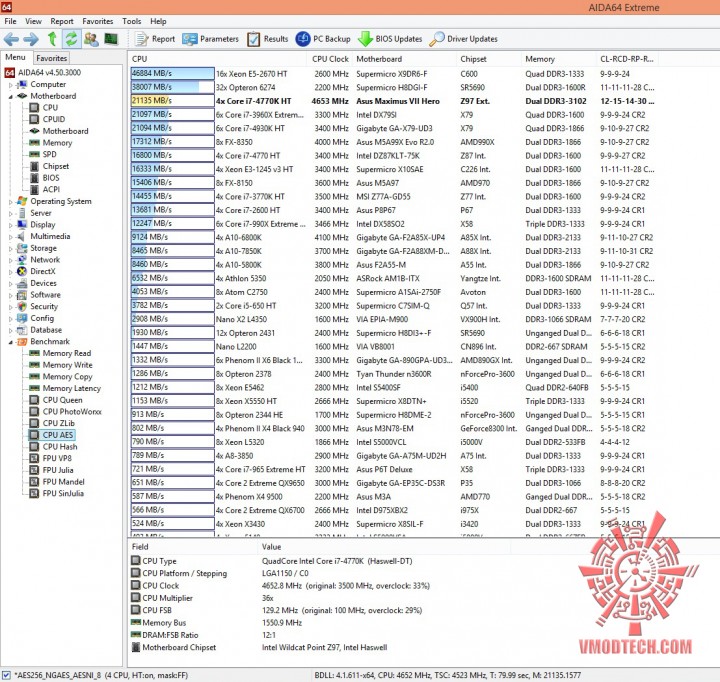The height and width of the screenshot is (682, 720).
Task: Open the View menu
Action: [x=33, y=21]
